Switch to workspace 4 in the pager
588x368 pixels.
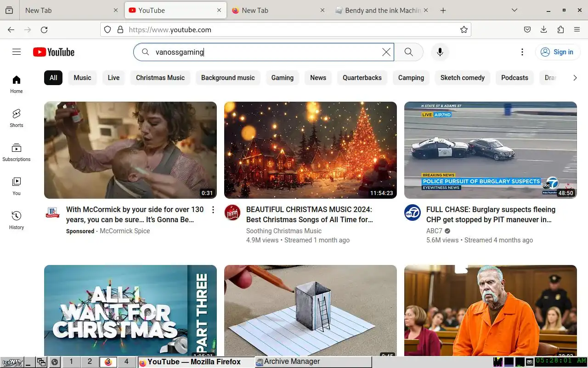(x=126, y=362)
